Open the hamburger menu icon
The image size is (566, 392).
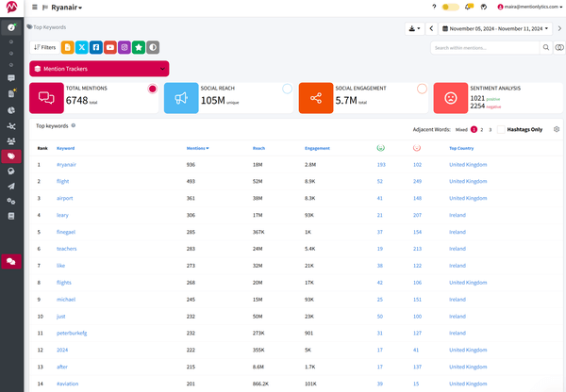(35, 8)
